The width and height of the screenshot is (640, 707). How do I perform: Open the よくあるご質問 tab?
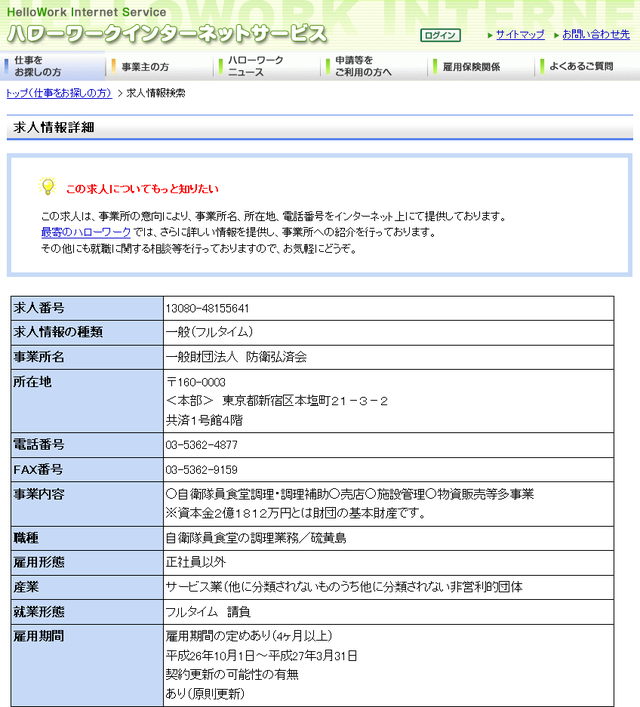coord(588,67)
